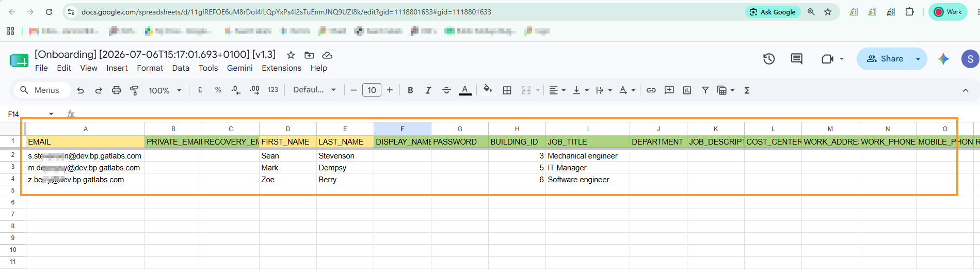The image size is (980, 270).
Task: Collapse the toolbar chevron
Action: [966, 90]
